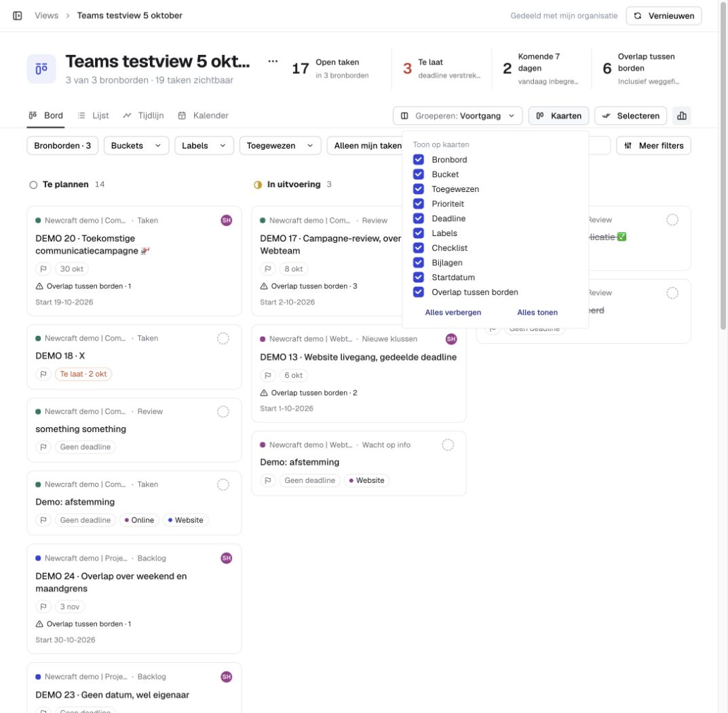The width and height of the screenshot is (728, 713).
Task: Uncheck the Prioriteit checkbox
Action: pyautogui.click(x=419, y=204)
